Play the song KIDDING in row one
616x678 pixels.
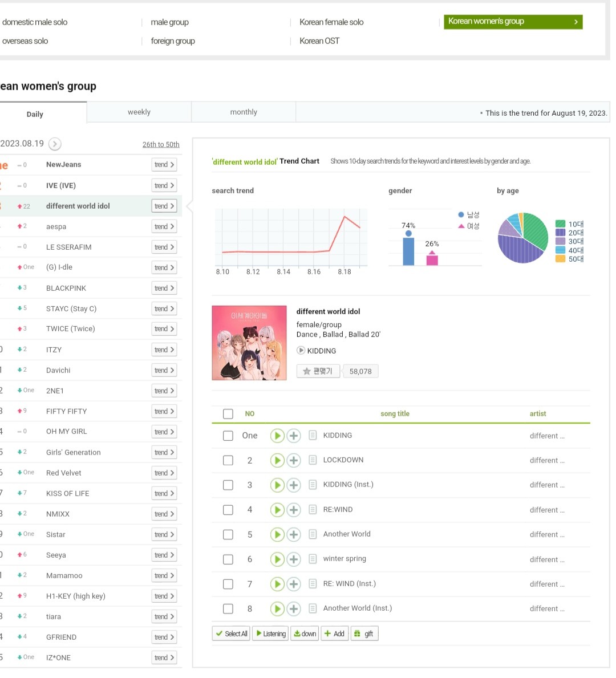[x=277, y=436]
